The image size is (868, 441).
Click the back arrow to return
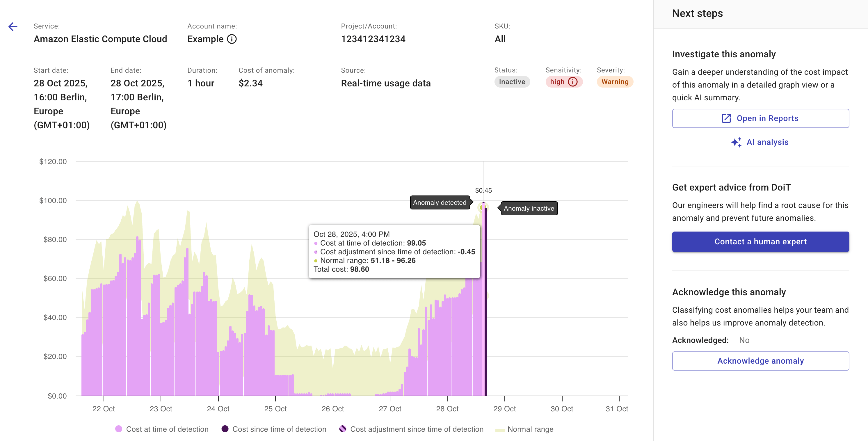pos(13,26)
